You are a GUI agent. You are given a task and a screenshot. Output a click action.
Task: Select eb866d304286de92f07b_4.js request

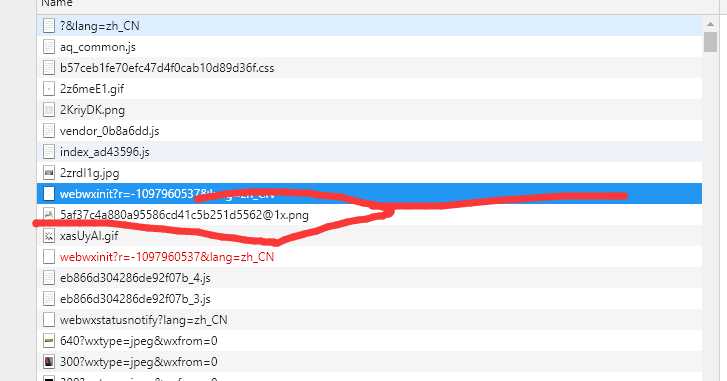coord(369,278)
